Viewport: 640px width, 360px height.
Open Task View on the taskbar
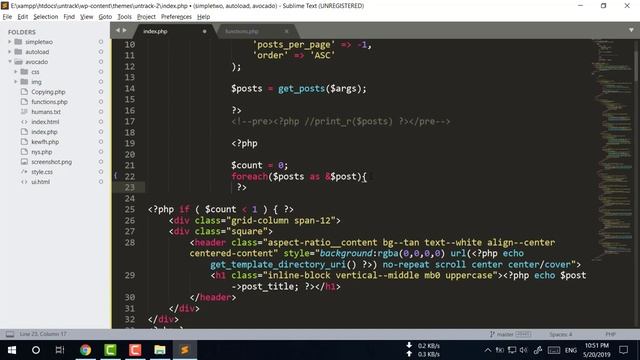pos(60,350)
